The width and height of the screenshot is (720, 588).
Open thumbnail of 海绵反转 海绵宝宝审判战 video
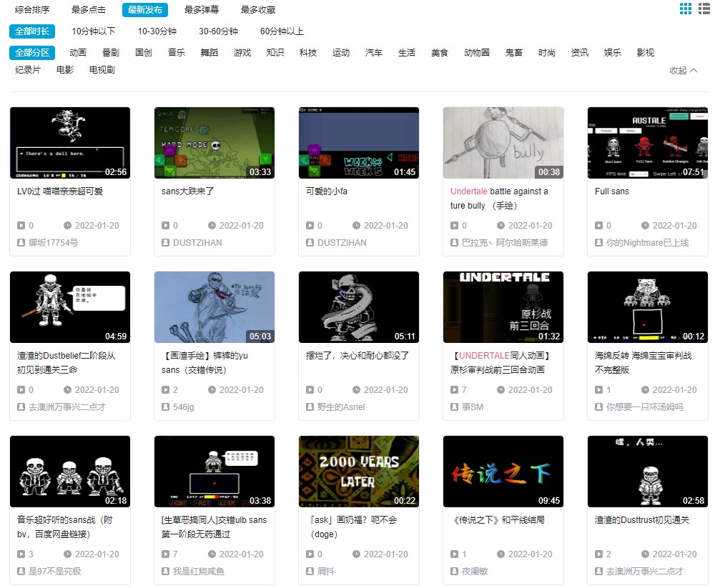pos(648,307)
